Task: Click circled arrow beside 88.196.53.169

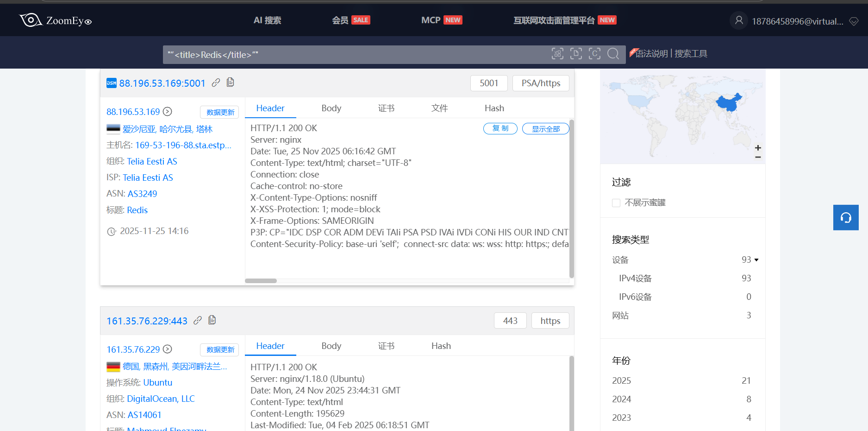Action: (168, 112)
